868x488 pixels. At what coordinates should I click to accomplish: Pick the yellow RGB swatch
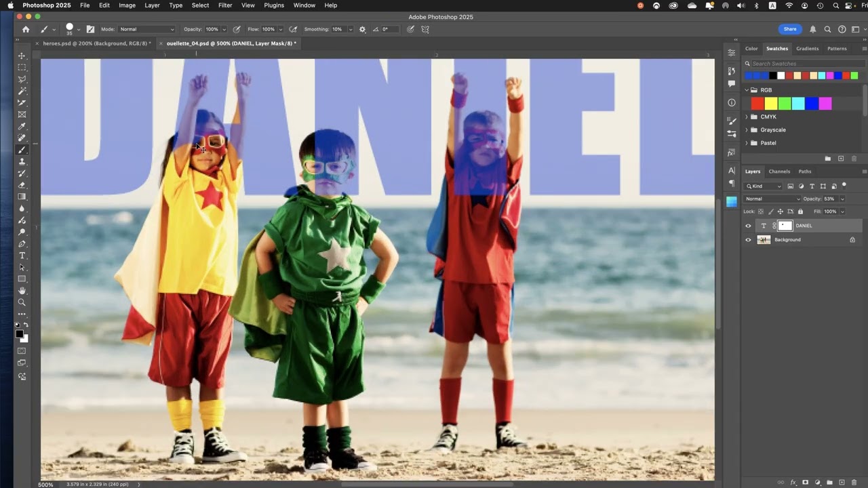771,104
